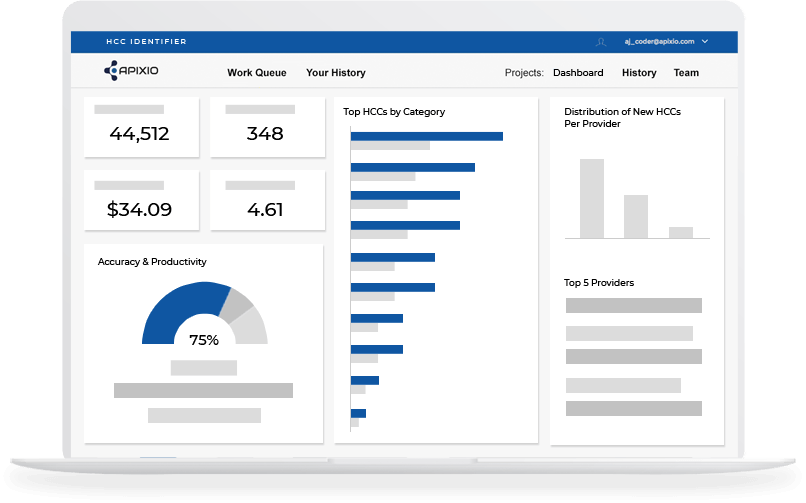806x503 pixels.
Task: Click the Distribution of New HCCs Per Provider heading
Action: tap(622, 117)
